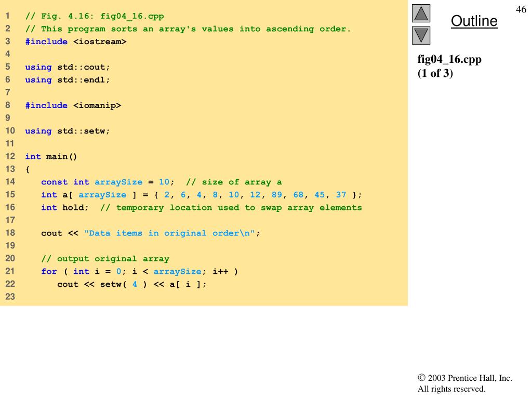Click the 'All rights reserved.' text
Image resolution: width=532 pixels, height=399 pixels.
pyautogui.click(x=451, y=389)
